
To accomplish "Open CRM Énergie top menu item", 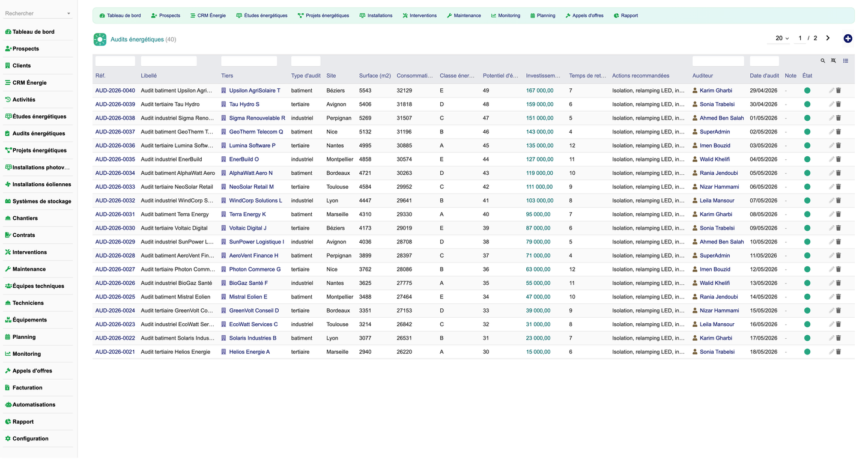I will (208, 16).
